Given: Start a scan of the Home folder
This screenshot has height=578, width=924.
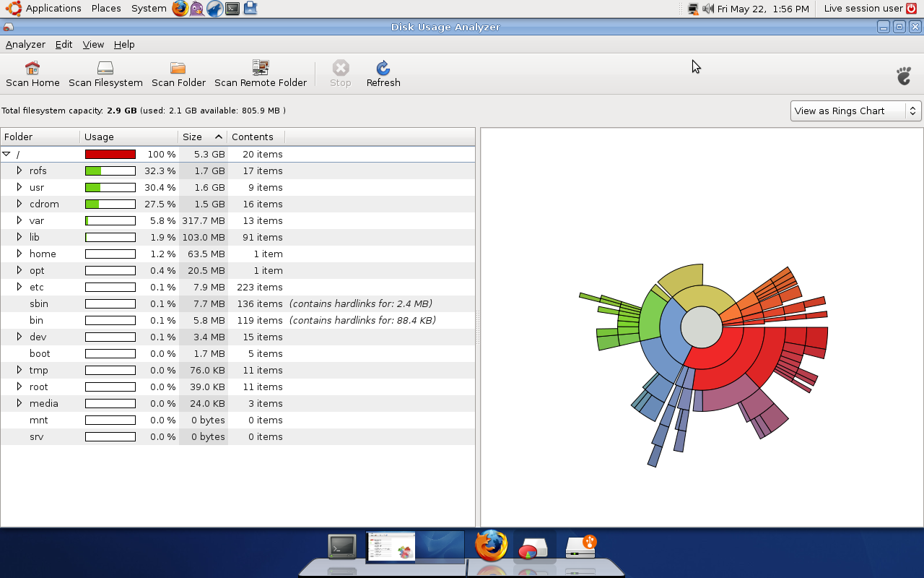Looking at the screenshot, I should [x=32, y=74].
